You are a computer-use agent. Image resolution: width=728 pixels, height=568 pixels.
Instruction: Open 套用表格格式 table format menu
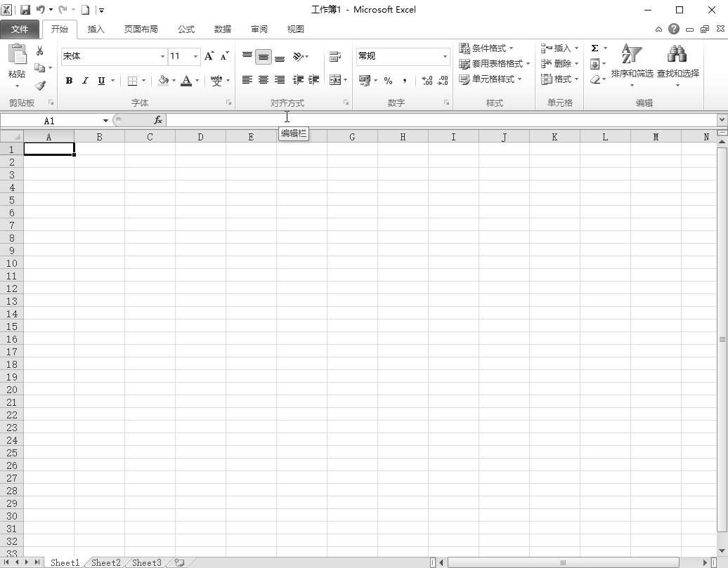point(494,64)
